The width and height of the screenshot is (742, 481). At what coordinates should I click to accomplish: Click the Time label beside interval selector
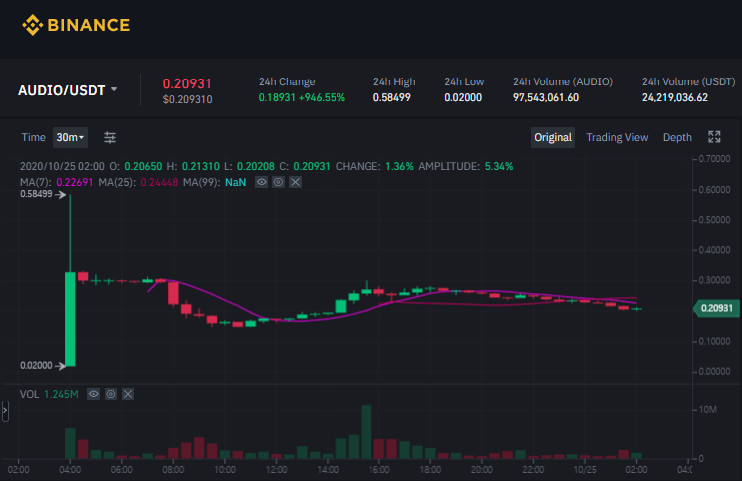tap(33, 137)
